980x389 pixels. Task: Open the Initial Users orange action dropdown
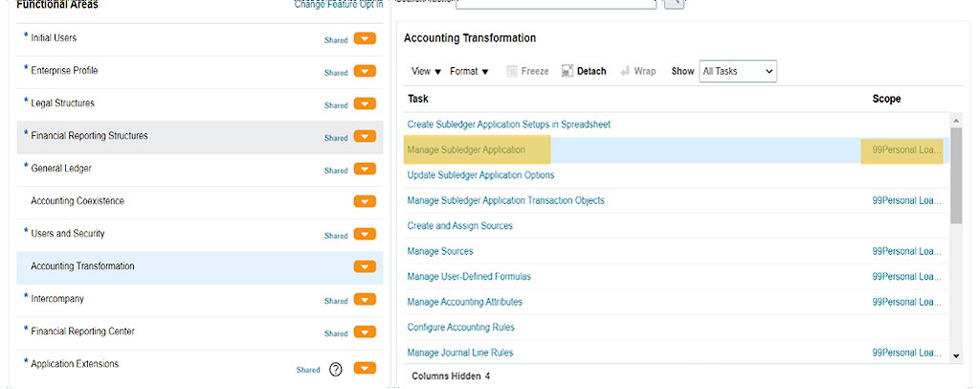point(365,39)
